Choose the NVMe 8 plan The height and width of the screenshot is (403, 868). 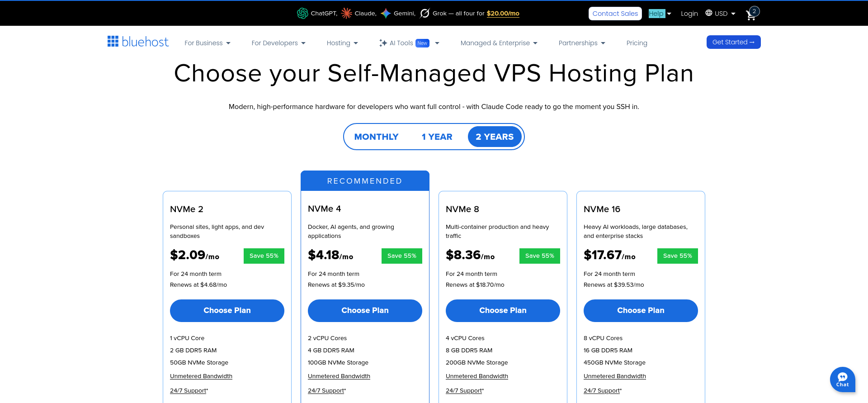coord(503,311)
